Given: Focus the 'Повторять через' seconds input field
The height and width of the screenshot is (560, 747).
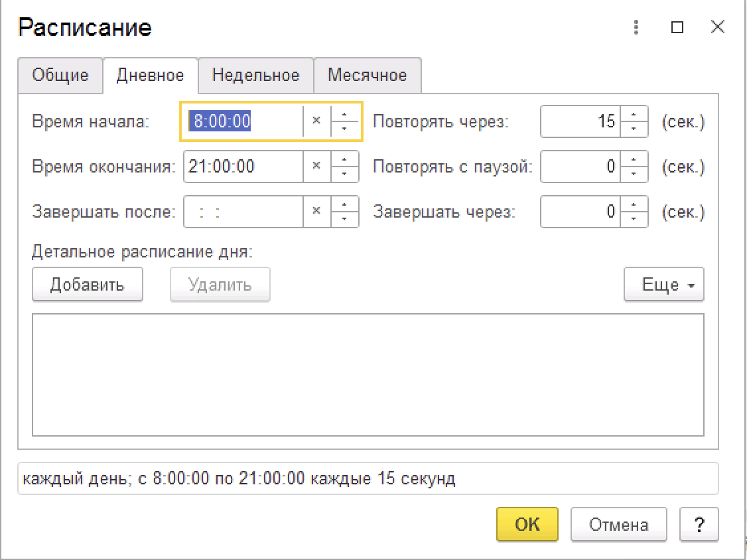Looking at the screenshot, I should [580, 121].
